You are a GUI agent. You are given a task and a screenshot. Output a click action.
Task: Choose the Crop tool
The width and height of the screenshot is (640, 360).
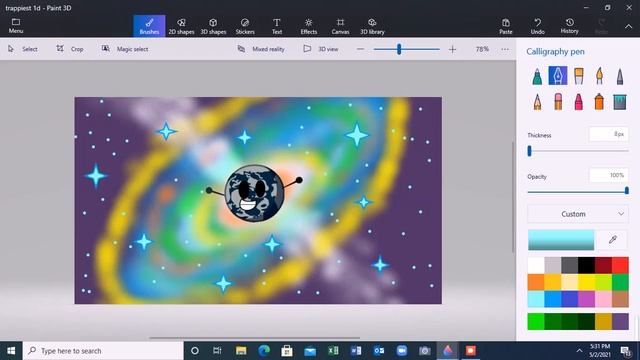pyautogui.click(x=70, y=49)
